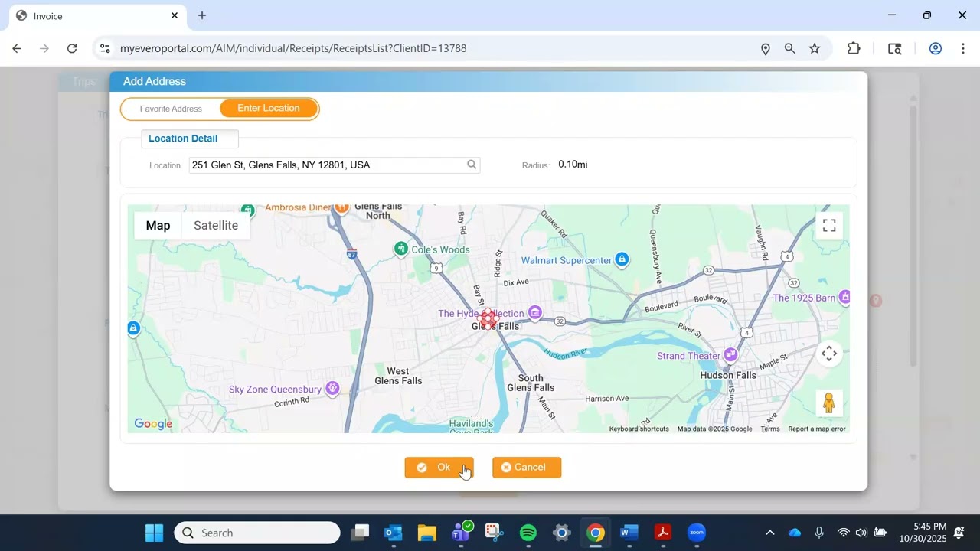
Task: Switch map to Satellite view
Action: tap(216, 225)
